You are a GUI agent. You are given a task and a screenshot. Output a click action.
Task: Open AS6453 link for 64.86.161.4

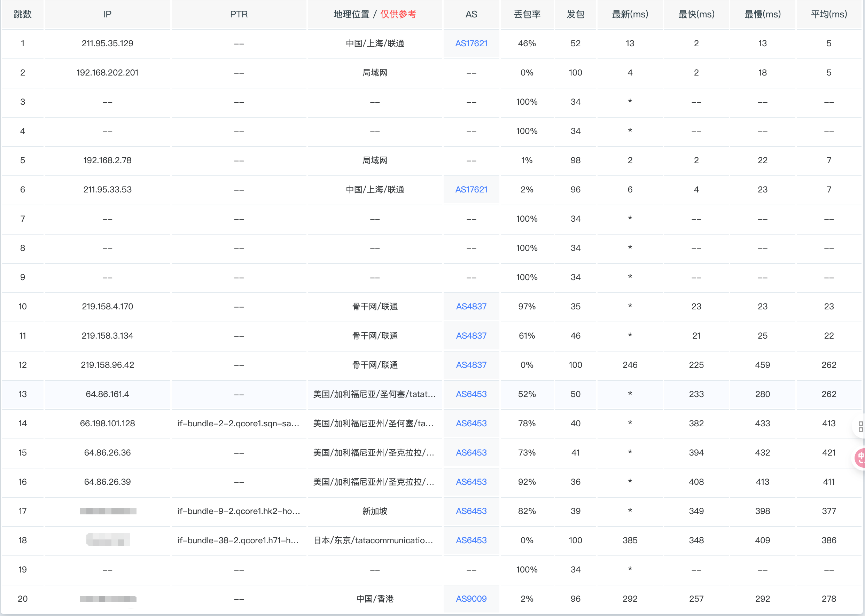click(471, 394)
